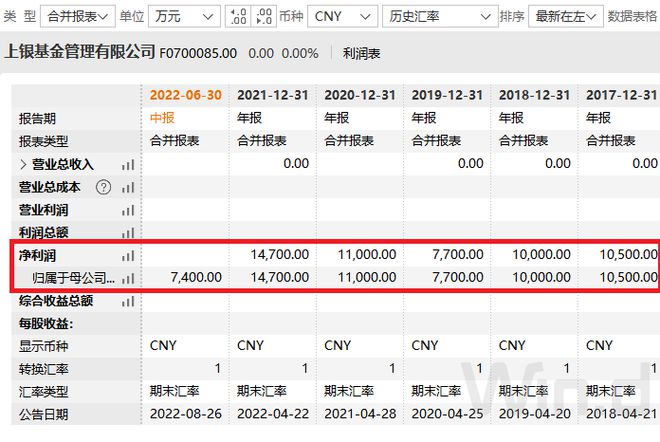
Task: Click the 数据表格 button
Action: 633,17
